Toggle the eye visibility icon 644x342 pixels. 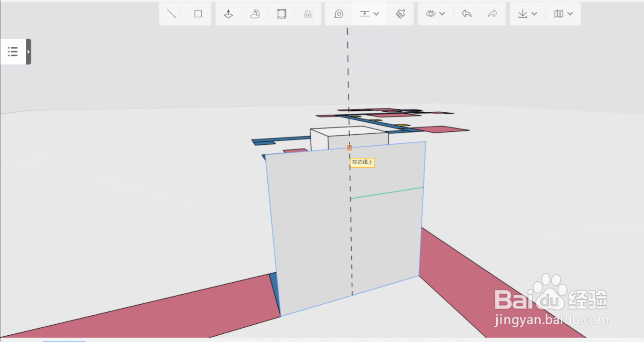431,14
